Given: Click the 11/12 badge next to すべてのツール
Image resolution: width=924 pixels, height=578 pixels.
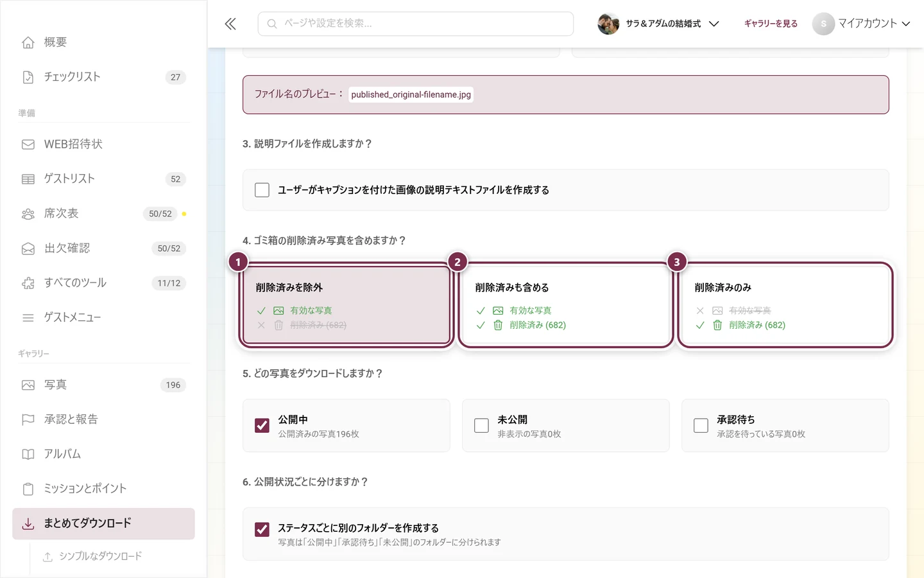Looking at the screenshot, I should pos(169,283).
